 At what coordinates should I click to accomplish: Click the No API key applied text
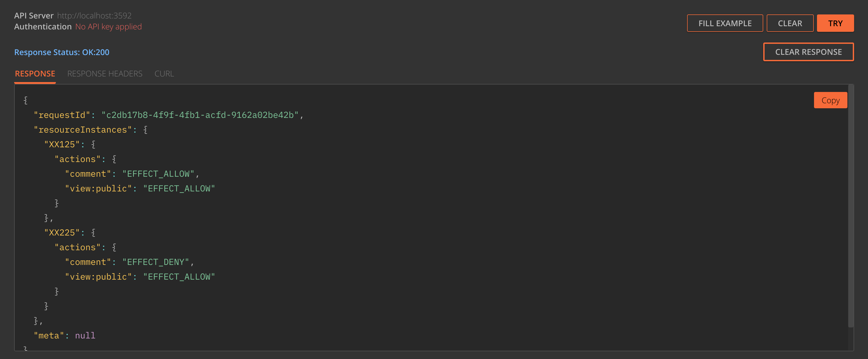108,27
